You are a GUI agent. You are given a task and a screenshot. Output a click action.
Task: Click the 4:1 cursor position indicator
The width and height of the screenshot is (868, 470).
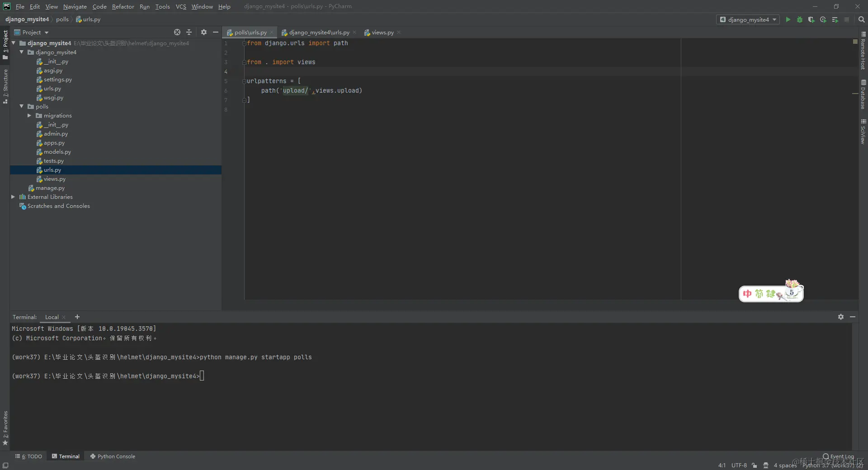[x=722, y=465]
